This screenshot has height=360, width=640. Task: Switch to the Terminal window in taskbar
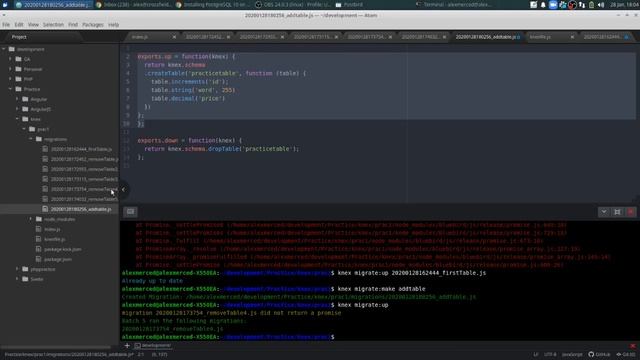[x=453, y=4]
